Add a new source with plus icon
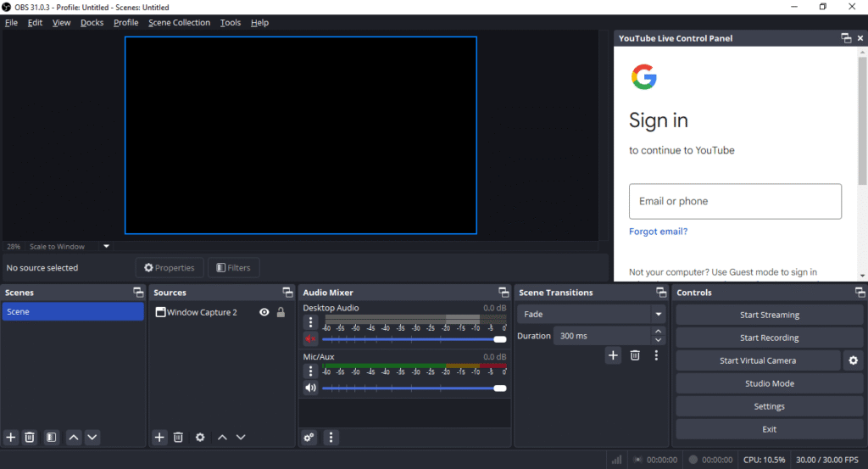Image resolution: width=868 pixels, height=469 pixels. [x=159, y=438]
